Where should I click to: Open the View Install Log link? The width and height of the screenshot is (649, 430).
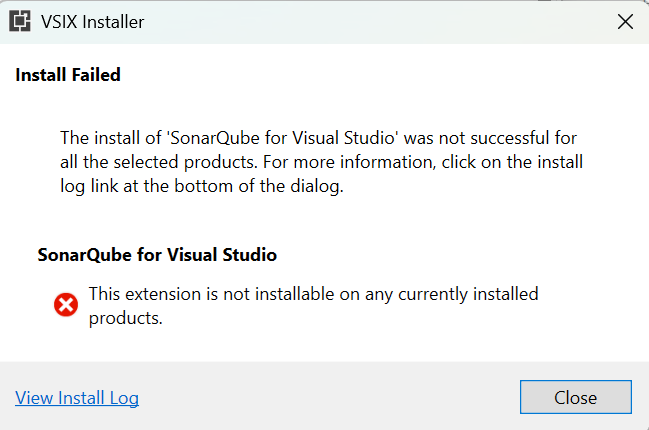tap(77, 398)
